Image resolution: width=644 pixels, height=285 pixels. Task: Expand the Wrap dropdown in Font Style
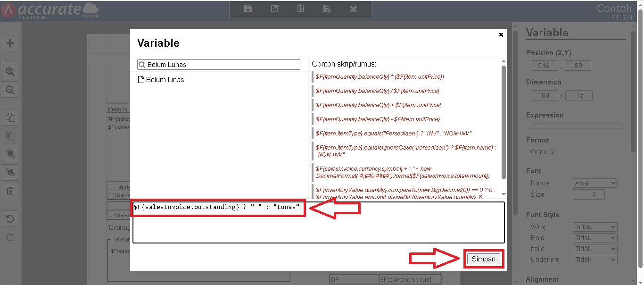(595, 227)
